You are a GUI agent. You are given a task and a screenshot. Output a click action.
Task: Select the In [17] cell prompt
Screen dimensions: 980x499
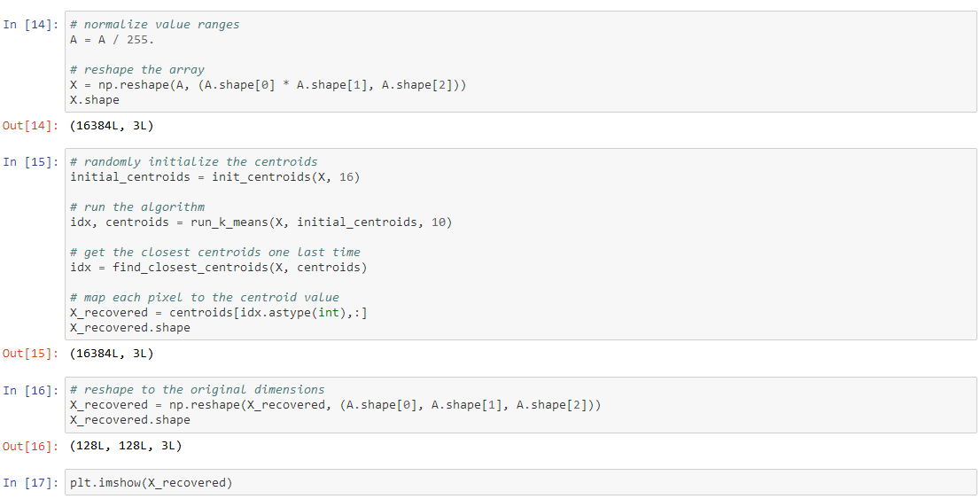(x=31, y=483)
